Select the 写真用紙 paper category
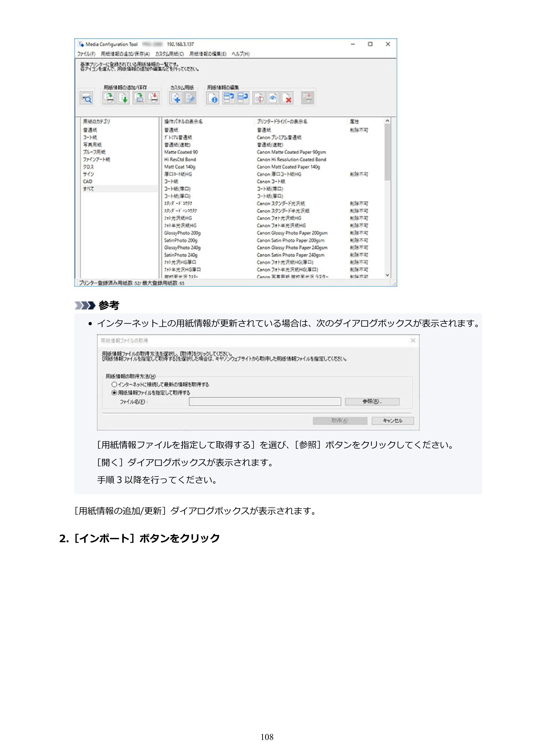This screenshot has height=756, width=534. click(x=92, y=145)
